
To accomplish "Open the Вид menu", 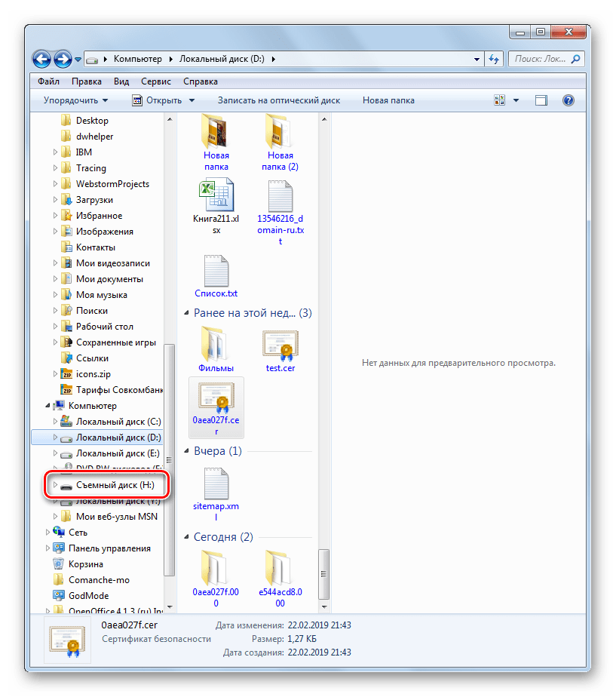I will coord(121,81).
